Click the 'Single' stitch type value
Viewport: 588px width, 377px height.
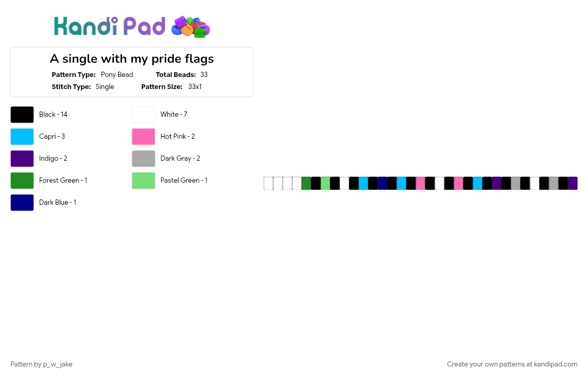tap(105, 87)
